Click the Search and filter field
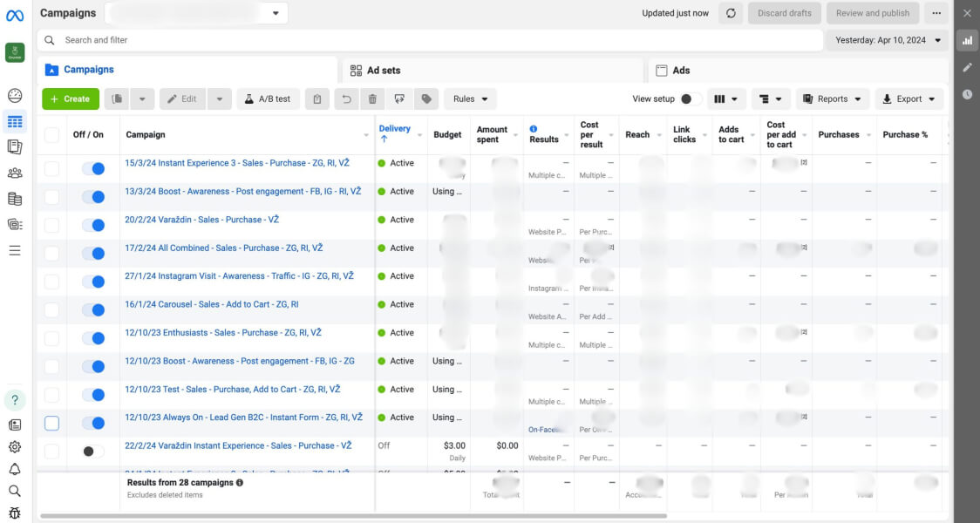The height and width of the screenshot is (523, 980). click(x=430, y=40)
